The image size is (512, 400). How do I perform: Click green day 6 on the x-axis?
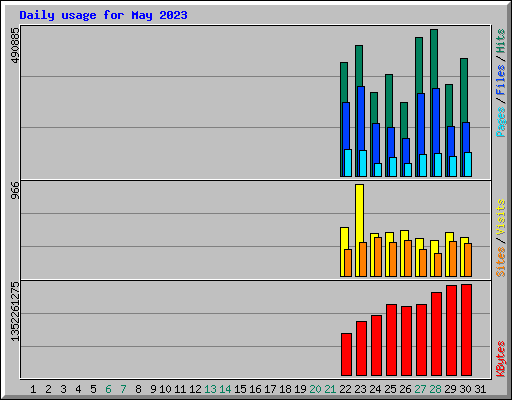(108, 389)
